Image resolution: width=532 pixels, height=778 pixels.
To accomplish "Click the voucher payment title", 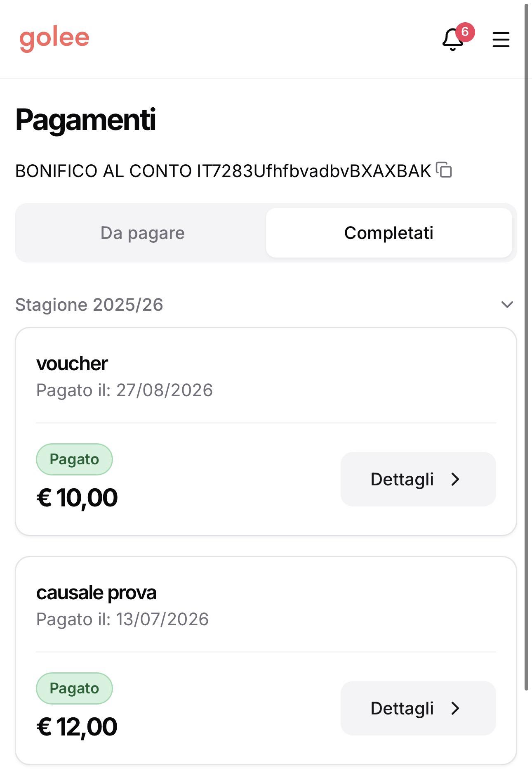I will point(72,364).
